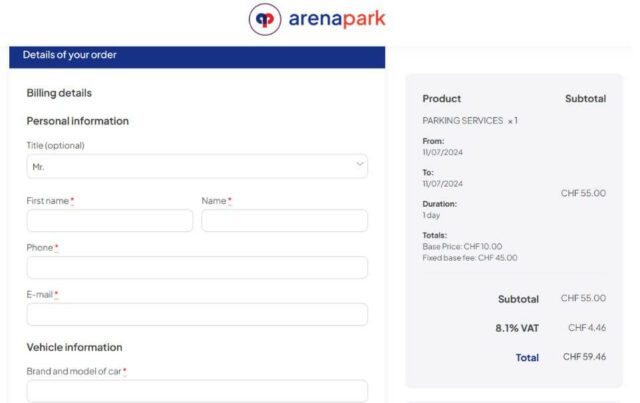Click the chevron arrow in Title dropdown
The height and width of the screenshot is (403, 640).
tap(360, 164)
